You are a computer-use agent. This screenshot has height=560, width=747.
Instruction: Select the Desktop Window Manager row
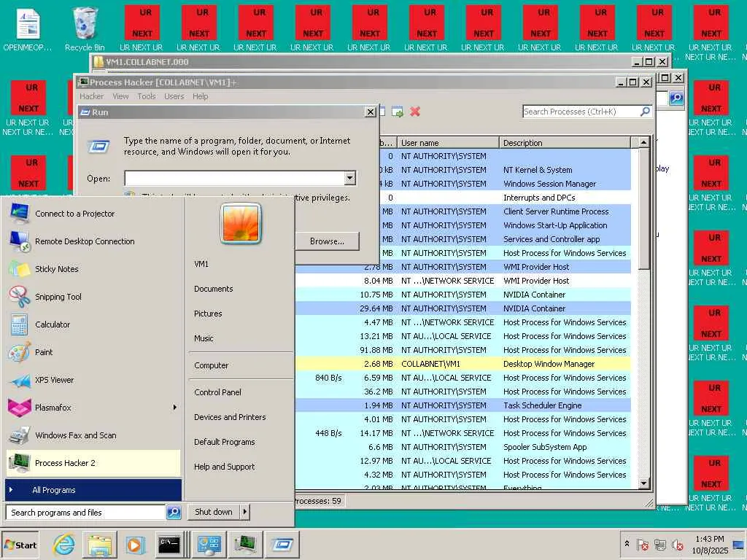click(462, 364)
